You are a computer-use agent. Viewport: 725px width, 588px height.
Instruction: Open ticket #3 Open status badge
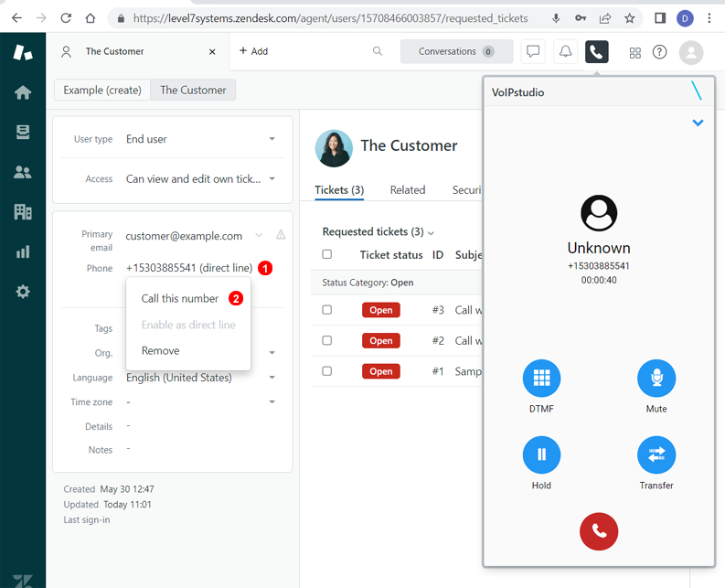point(380,309)
